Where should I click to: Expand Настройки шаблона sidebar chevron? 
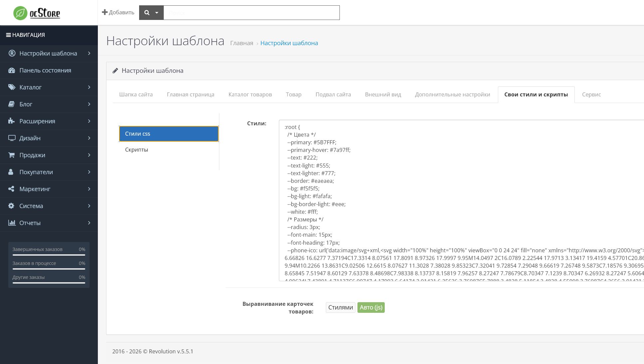tap(89, 53)
